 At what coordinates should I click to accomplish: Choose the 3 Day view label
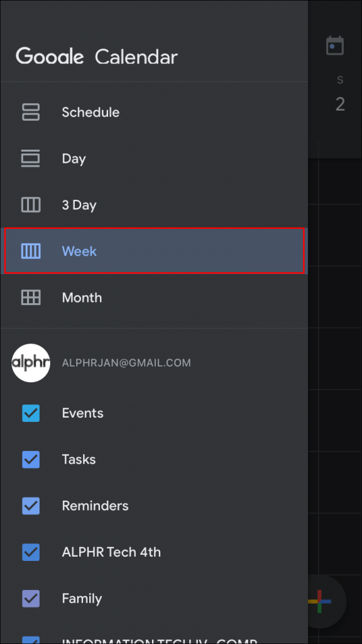pyautogui.click(x=79, y=205)
